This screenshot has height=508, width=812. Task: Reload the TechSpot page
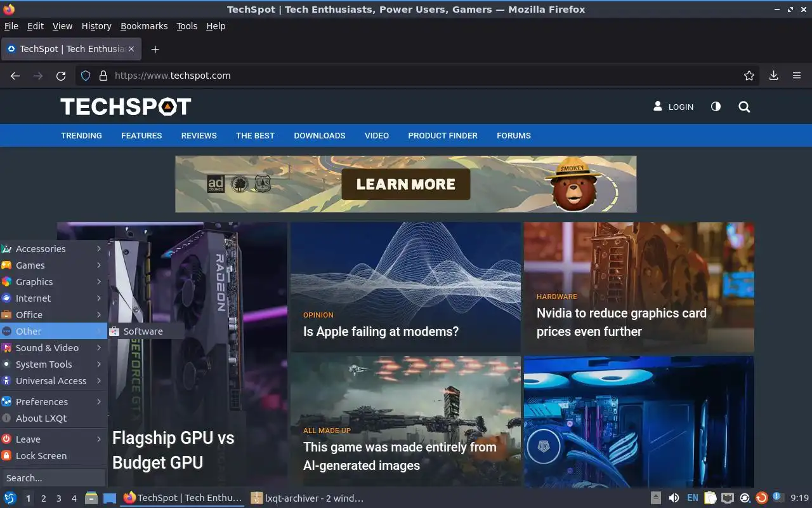pos(61,76)
